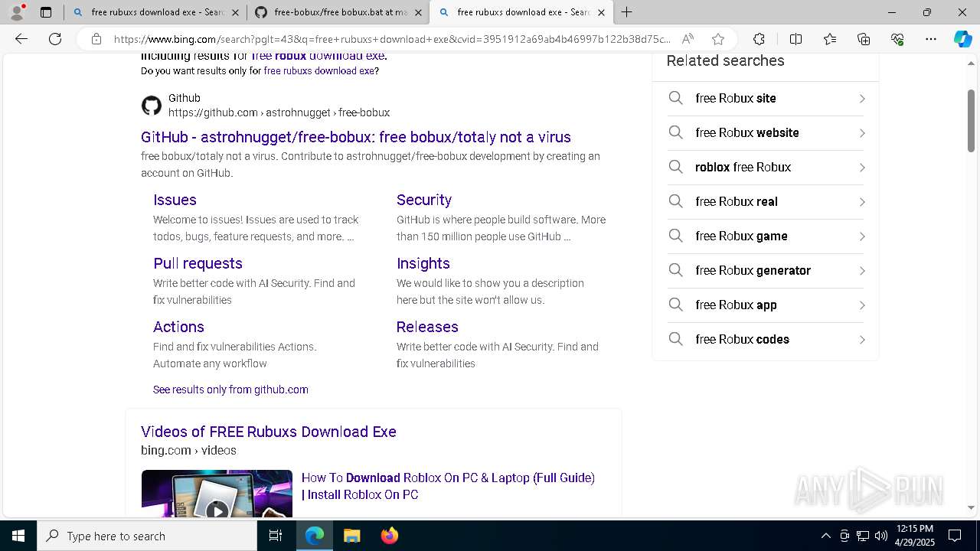This screenshot has height=551, width=980.
Task: Search only for free rubuxs download exe
Action: pyautogui.click(x=319, y=70)
